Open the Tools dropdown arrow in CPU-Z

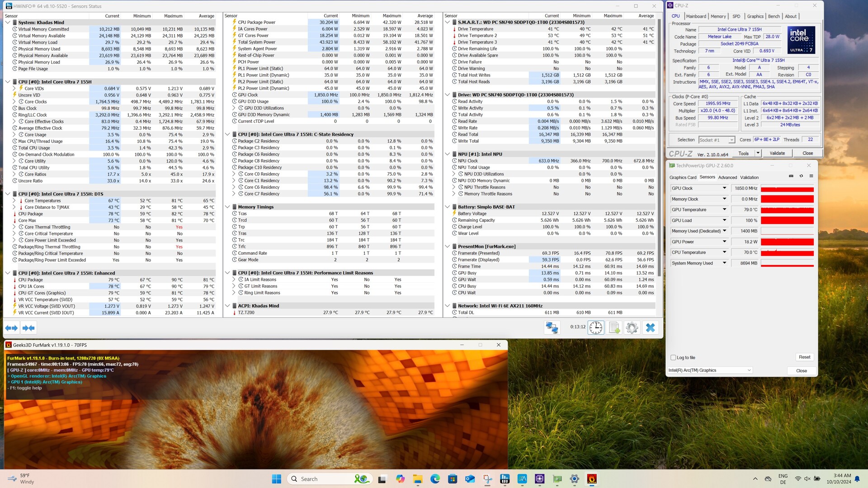758,153
